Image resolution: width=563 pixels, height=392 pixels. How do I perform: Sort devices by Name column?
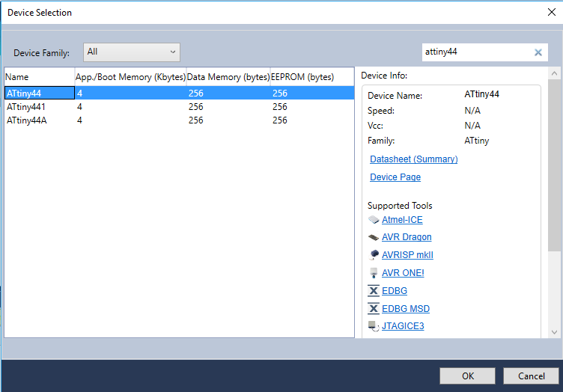pos(39,76)
